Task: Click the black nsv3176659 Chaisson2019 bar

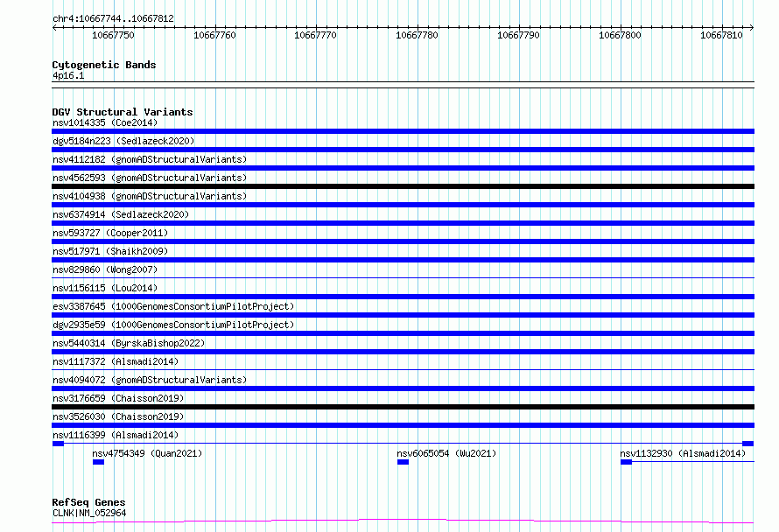Action: (403, 407)
